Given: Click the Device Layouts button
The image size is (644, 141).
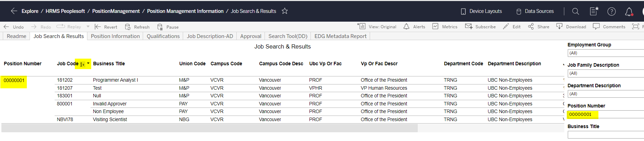Looking at the screenshot, I should (481, 11).
